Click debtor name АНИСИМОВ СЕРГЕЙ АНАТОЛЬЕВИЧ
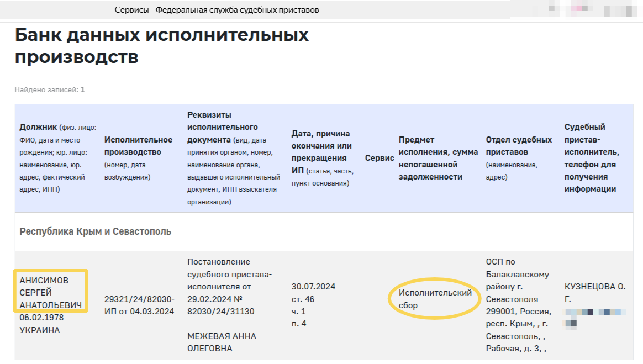The image size is (643, 364). pos(51,292)
